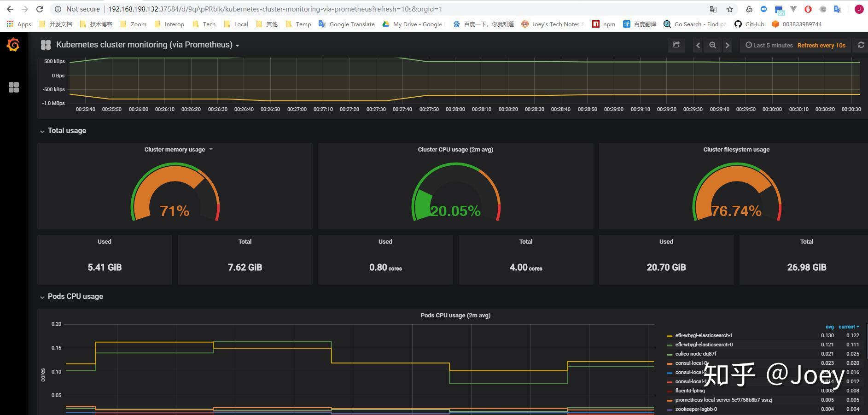This screenshot has width=868, height=415.
Task: Click the clock icon near time range
Action: pos(748,45)
